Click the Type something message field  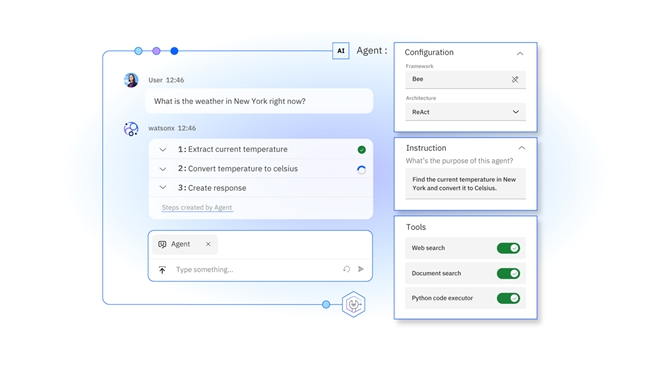tap(255, 270)
